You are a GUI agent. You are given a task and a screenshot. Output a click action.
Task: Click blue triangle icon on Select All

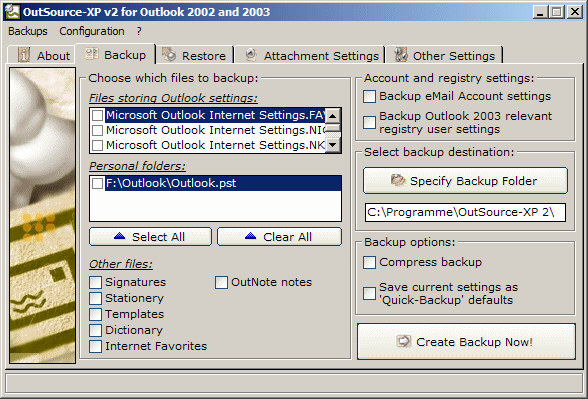click(119, 236)
